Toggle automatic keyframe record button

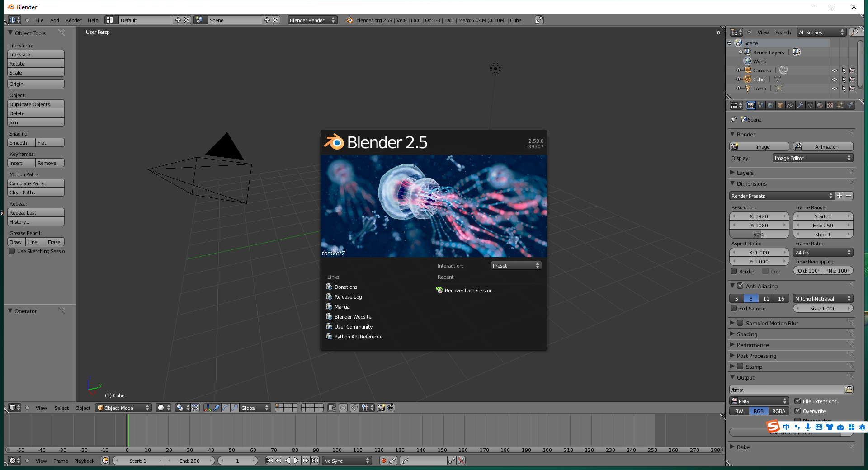pyautogui.click(x=383, y=461)
